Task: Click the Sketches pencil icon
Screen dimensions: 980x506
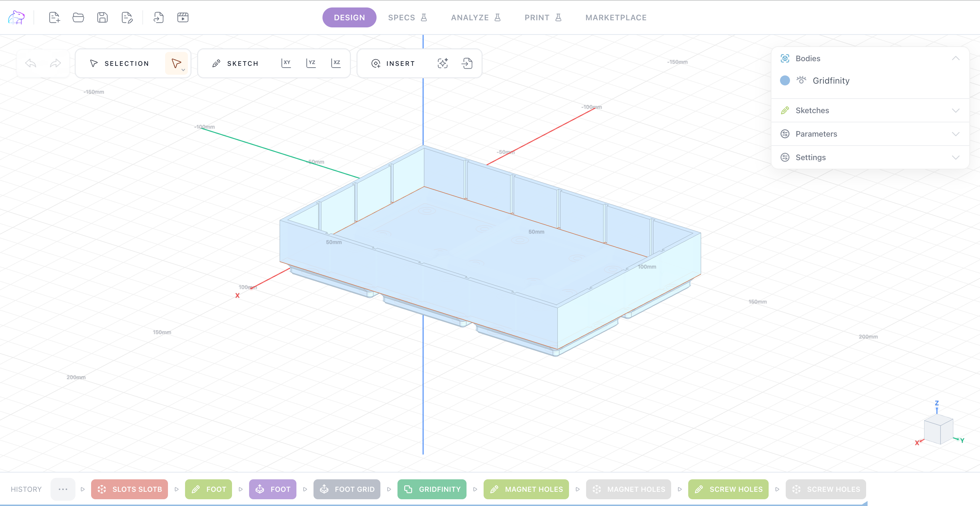Action: tap(785, 110)
